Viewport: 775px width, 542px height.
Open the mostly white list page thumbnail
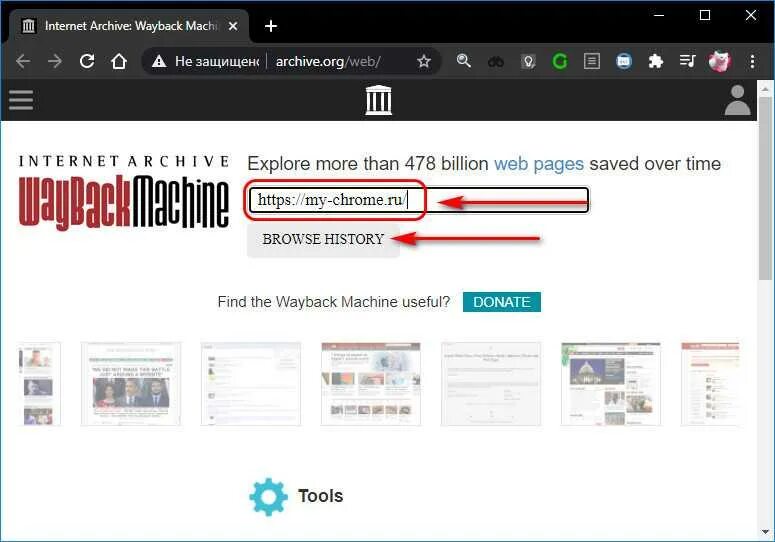[251, 384]
